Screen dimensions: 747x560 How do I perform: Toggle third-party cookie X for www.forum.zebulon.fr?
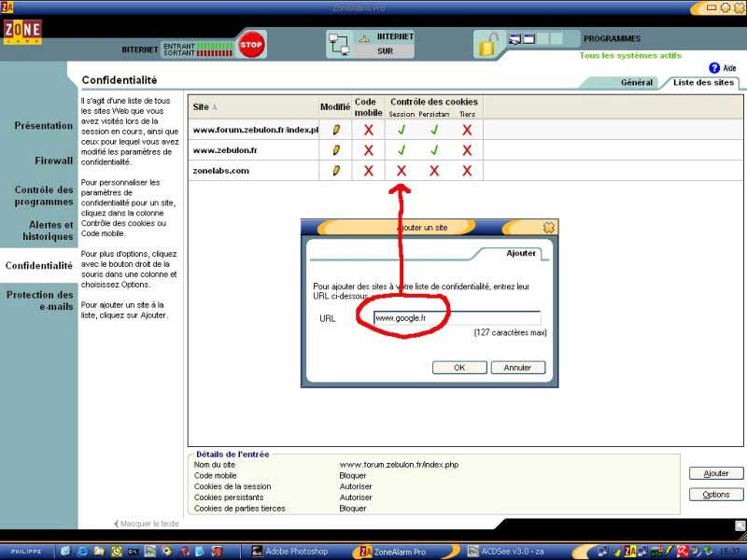click(x=467, y=130)
